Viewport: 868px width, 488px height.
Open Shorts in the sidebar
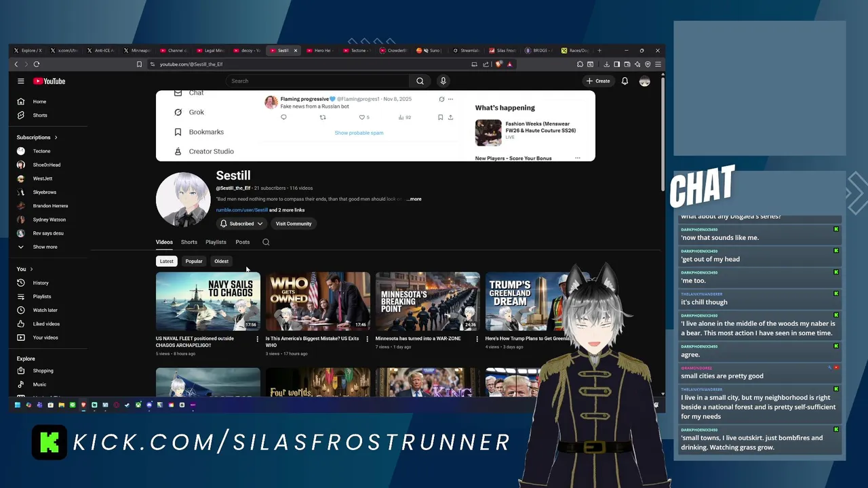click(40, 115)
